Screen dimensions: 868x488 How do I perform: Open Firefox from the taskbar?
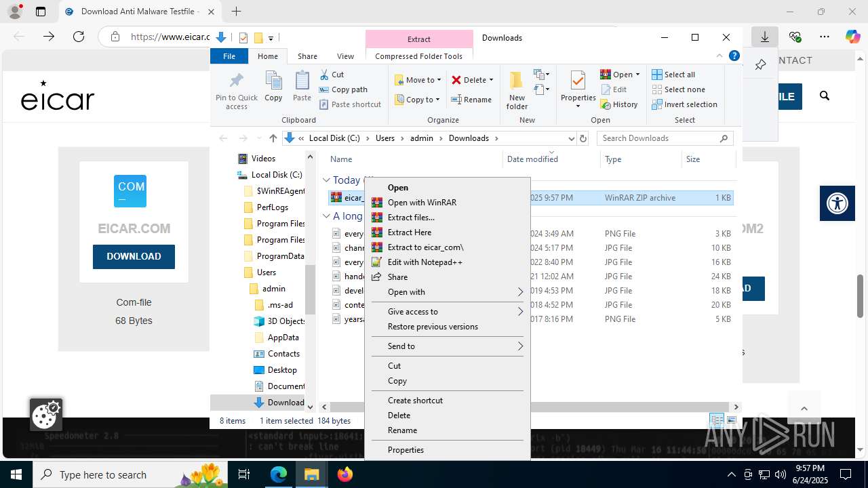(x=345, y=474)
